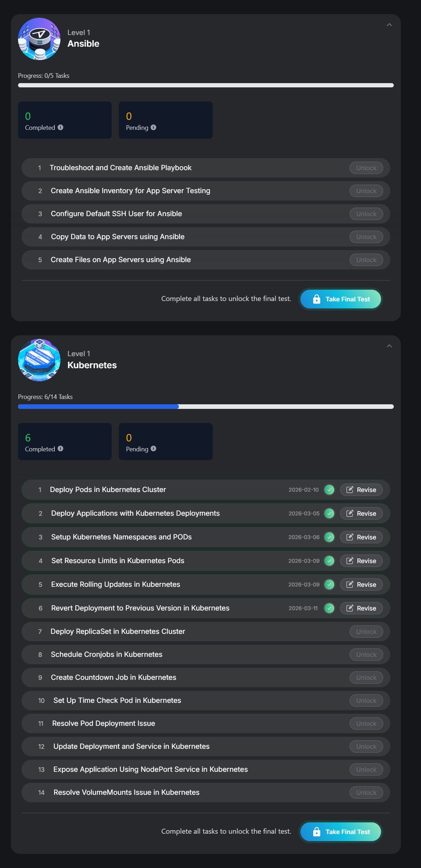Viewport: 421px width, 868px height.
Task: Click 'Progress: 0/5 Tasks' label
Action: 43,76
